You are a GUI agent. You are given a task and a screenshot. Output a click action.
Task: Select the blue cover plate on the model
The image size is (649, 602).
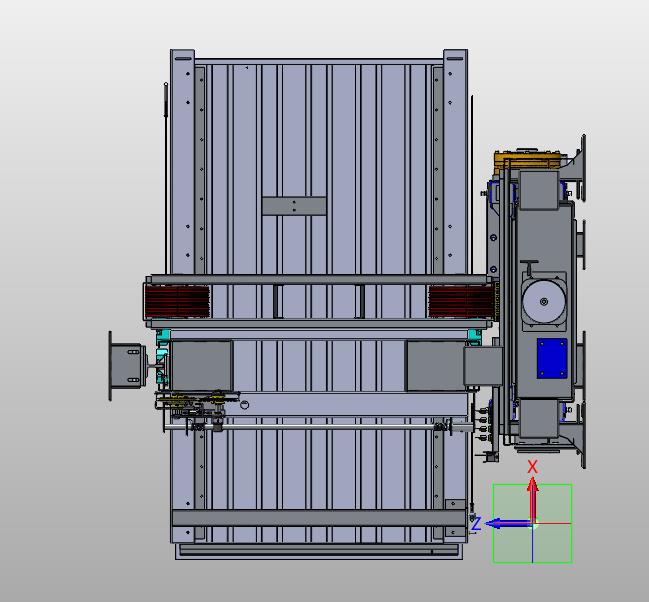pos(552,359)
